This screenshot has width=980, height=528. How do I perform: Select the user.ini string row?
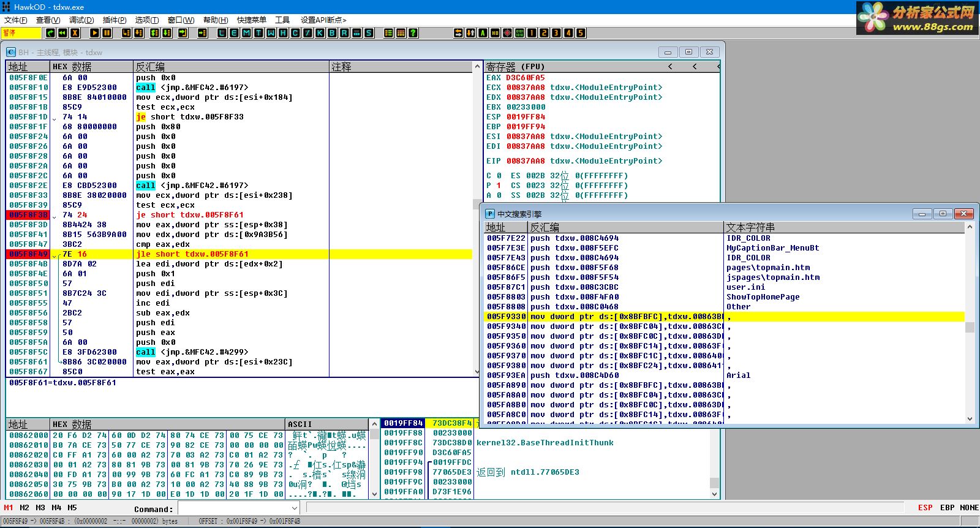click(746, 287)
